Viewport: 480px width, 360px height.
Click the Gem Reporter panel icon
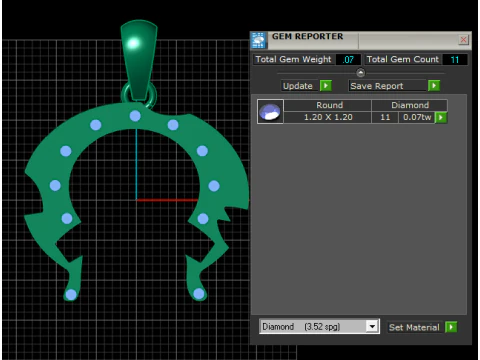click(258, 40)
